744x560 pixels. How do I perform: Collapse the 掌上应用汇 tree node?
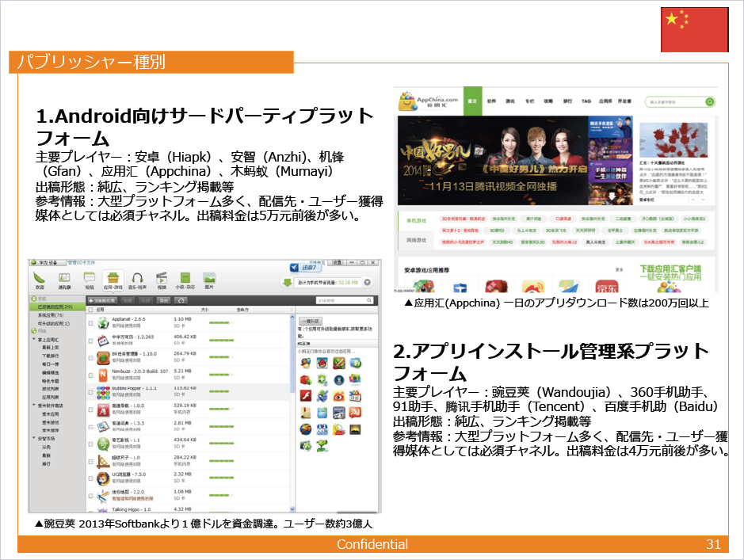34,340
